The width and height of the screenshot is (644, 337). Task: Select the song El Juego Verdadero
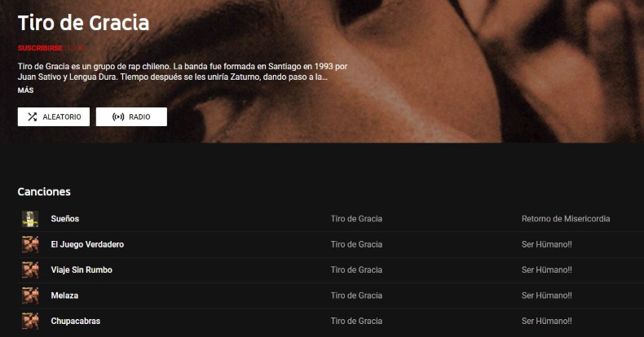point(87,244)
